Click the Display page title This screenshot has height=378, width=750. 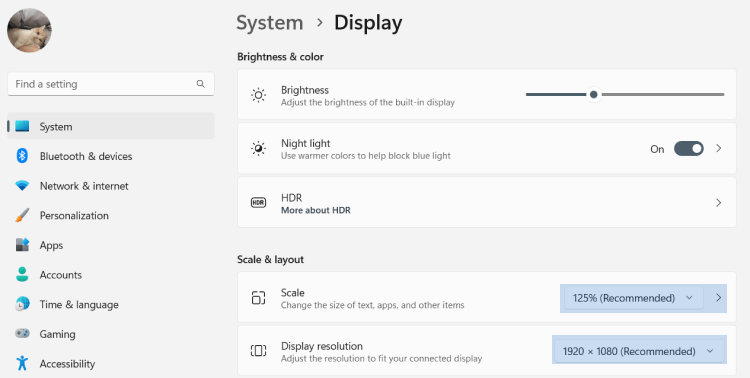pos(368,23)
